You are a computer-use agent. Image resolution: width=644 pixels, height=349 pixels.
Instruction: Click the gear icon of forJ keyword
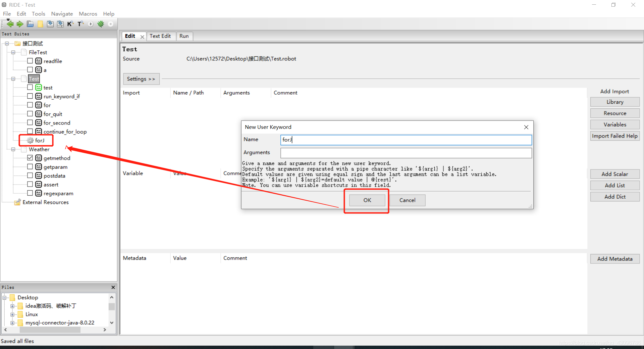[30, 140]
